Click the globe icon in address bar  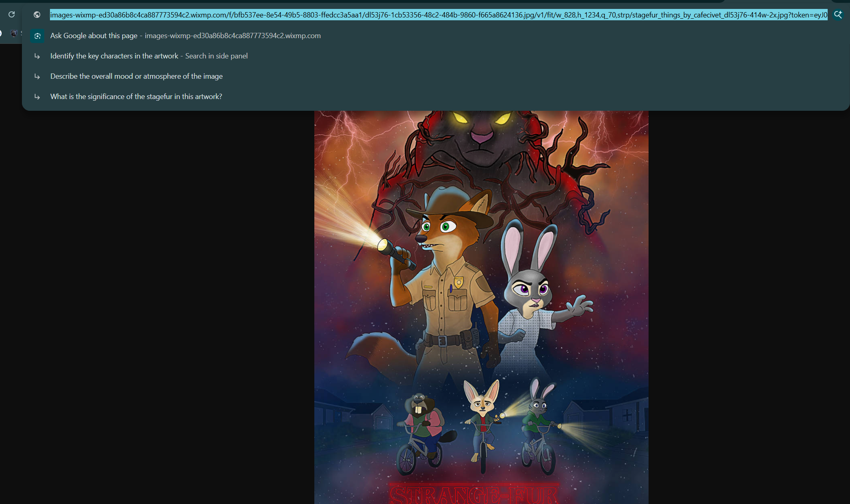[37, 15]
